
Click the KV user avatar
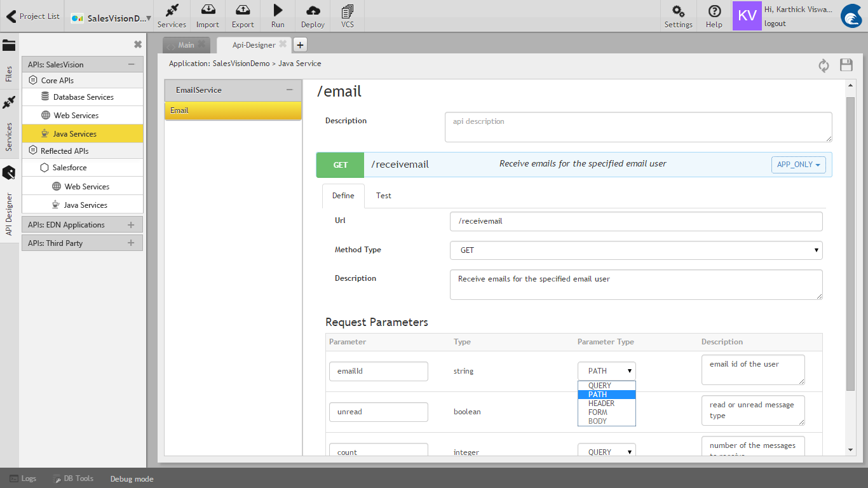(747, 16)
